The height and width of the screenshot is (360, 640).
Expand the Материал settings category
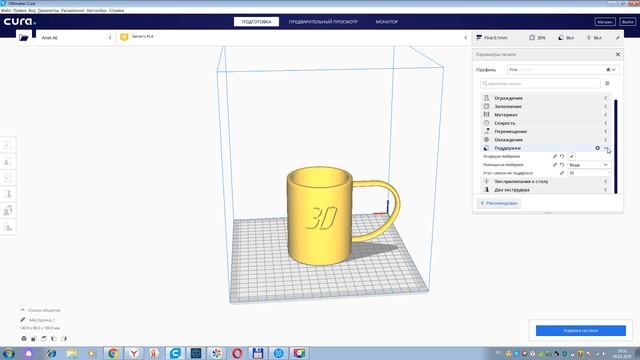[x=545, y=115]
